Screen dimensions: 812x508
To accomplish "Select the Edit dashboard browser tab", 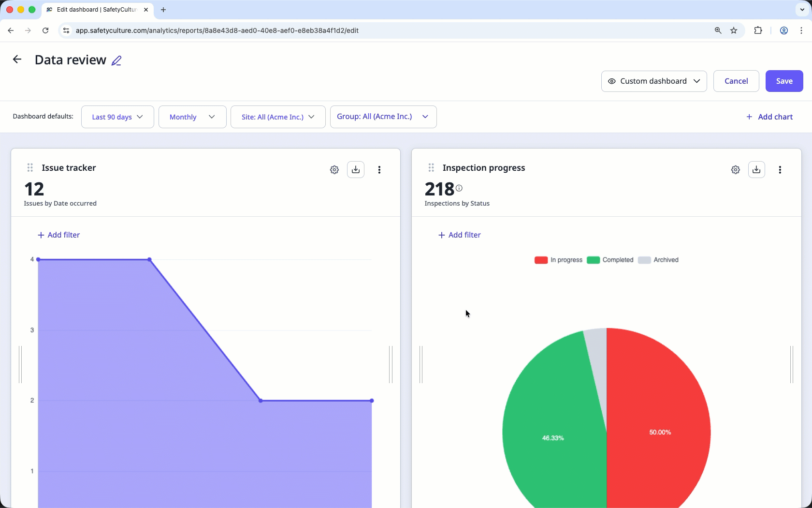I will point(97,10).
